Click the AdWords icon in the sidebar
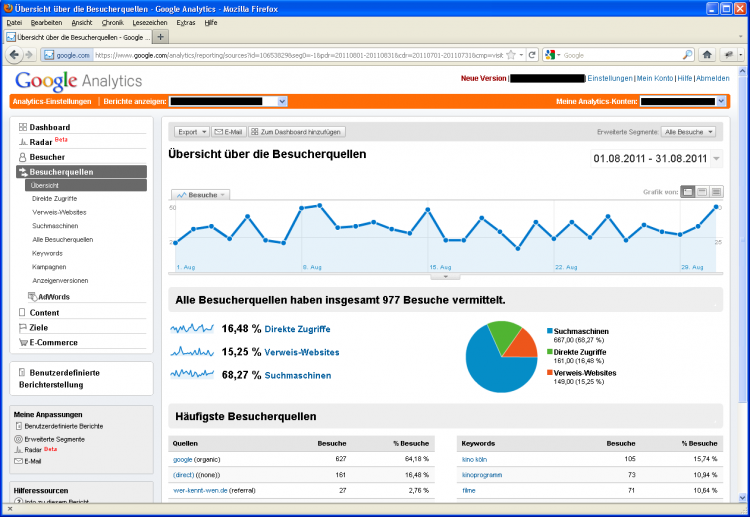The image size is (750, 517). tap(32, 297)
